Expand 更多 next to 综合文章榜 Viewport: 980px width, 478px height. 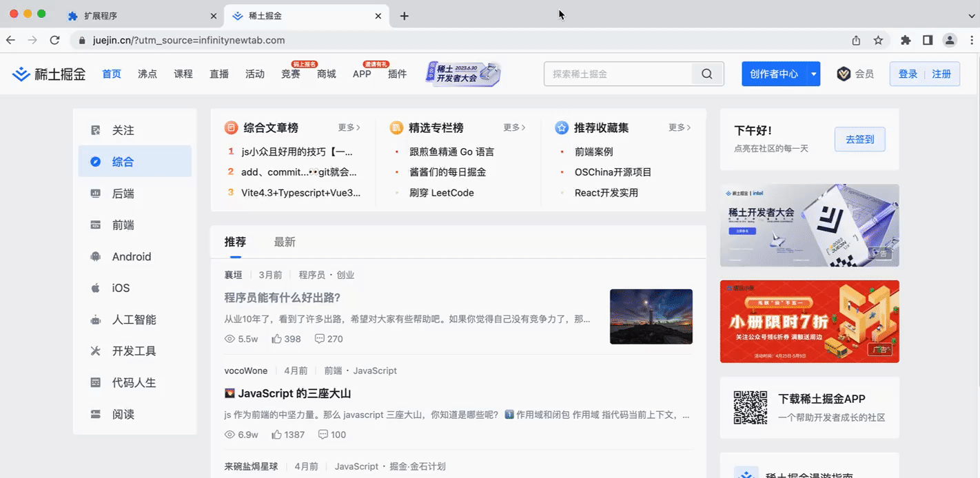click(x=349, y=127)
